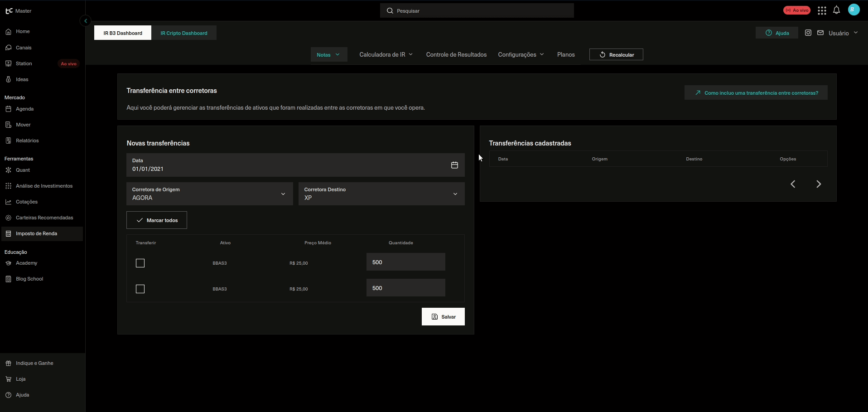The width and height of the screenshot is (868, 412).
Task: Go to next page of transfers
Action: pos(819,184)
